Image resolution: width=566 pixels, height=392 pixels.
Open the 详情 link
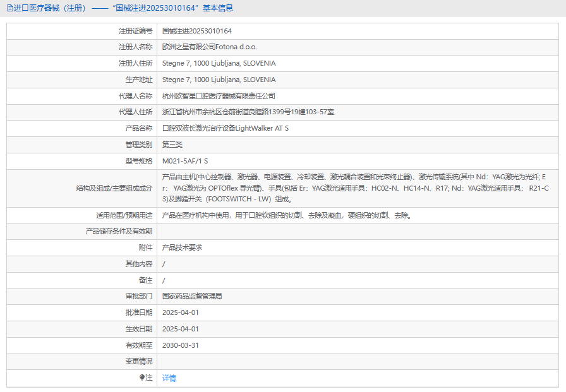pyautogui.click(x=169, y=378)
